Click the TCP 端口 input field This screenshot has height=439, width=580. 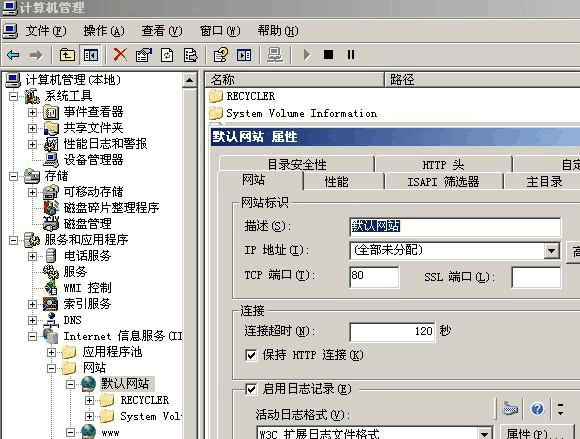click(374, 277)
